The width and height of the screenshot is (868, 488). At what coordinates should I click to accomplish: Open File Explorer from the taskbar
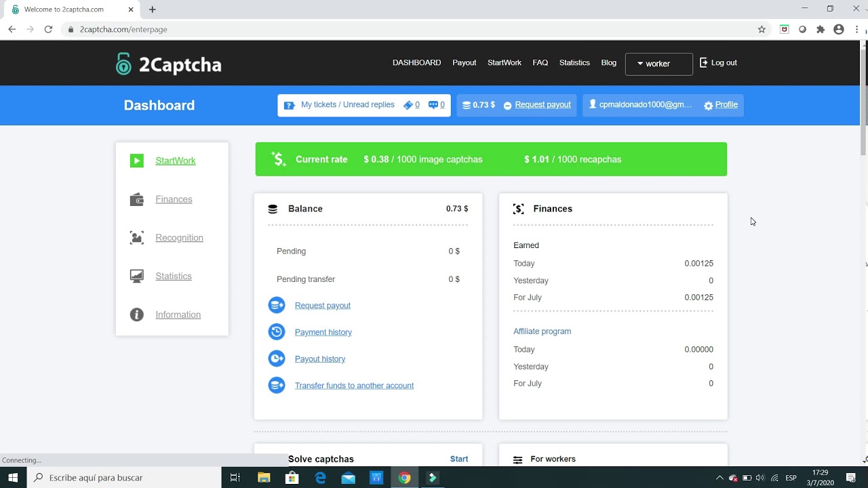point(264,478)
